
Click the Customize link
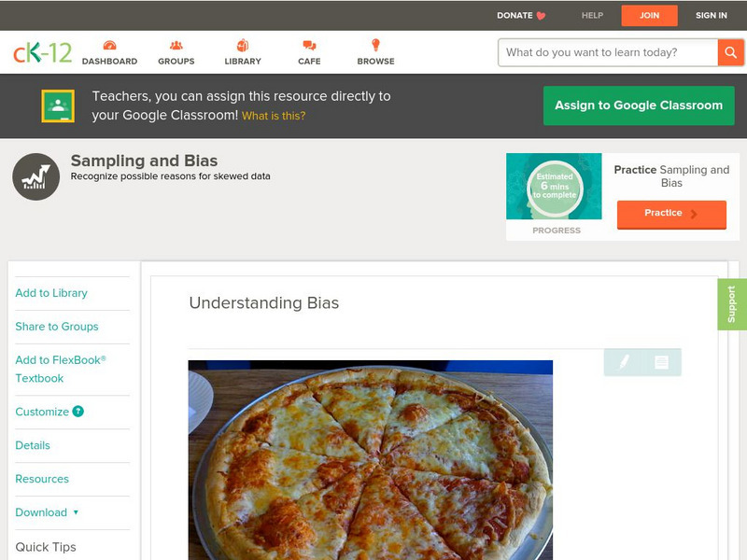click(42, 412)
